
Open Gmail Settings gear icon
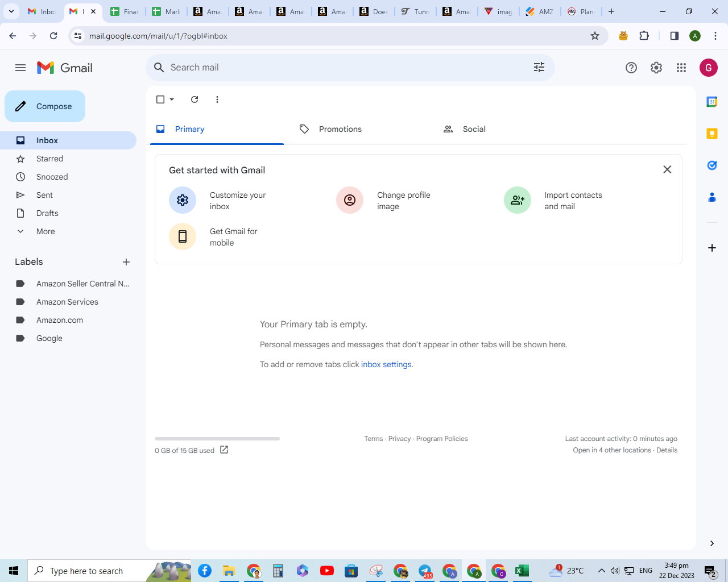point(656,68)
